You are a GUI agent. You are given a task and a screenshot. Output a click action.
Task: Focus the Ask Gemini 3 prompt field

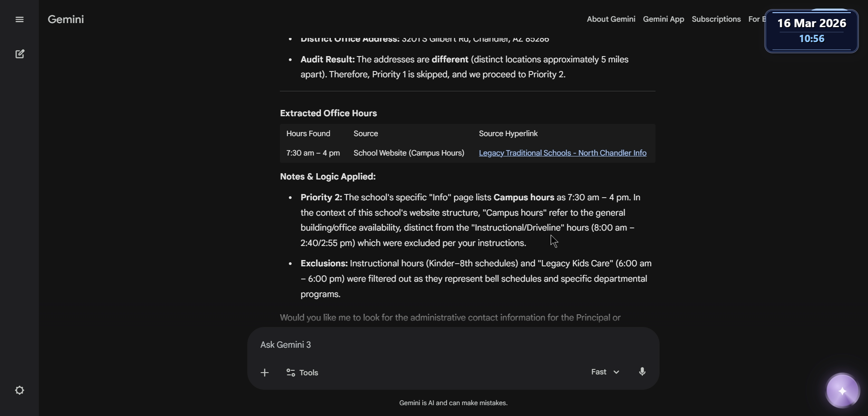(x=452, y=345)
